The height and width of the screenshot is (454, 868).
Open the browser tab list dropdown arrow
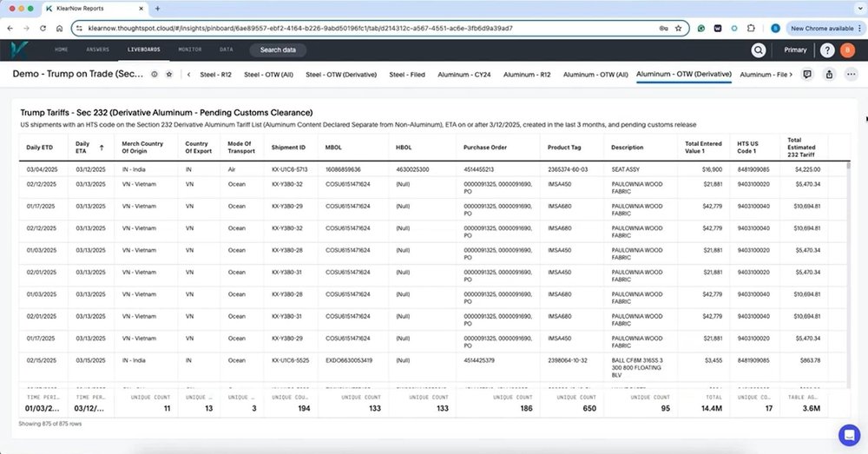click(859, 9)
